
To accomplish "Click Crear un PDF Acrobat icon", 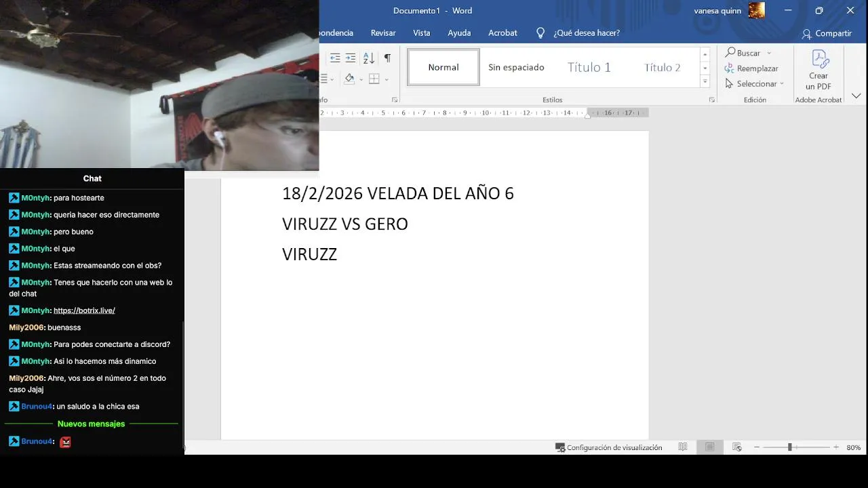I will point(818,70).
